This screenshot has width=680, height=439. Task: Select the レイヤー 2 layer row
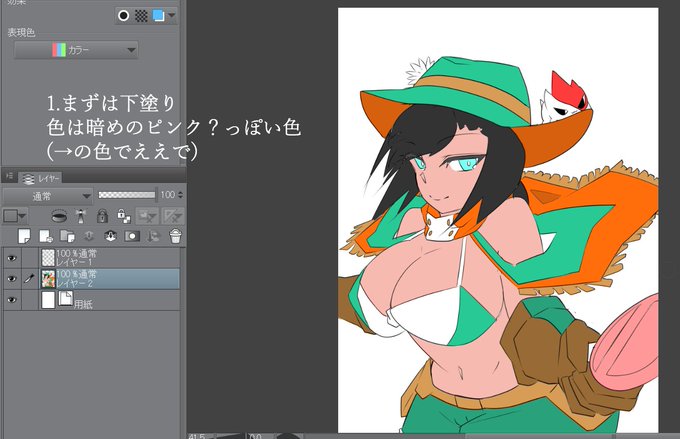(92, 279)
